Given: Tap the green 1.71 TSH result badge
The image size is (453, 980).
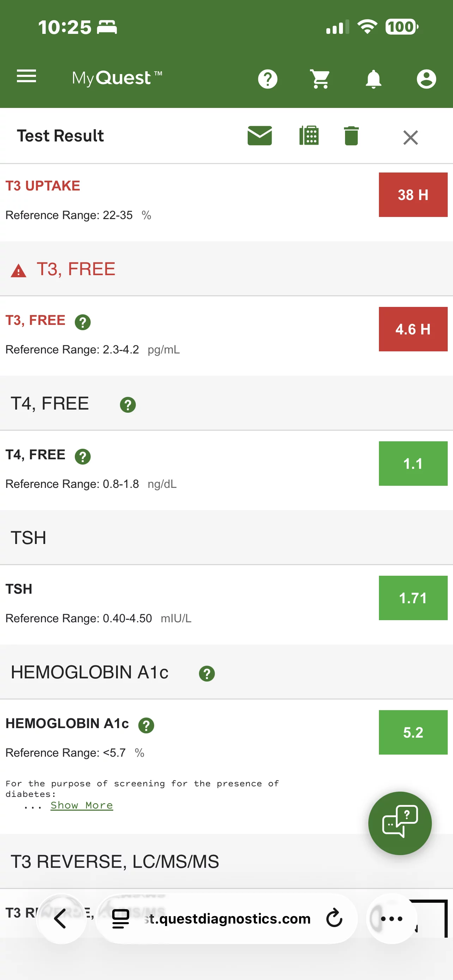Looking at the screenshot, I should [x=413, y=598].
